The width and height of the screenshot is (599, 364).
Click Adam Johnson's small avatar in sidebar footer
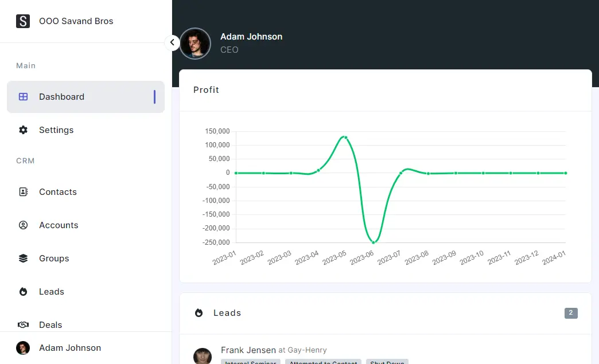click(23, 348)
